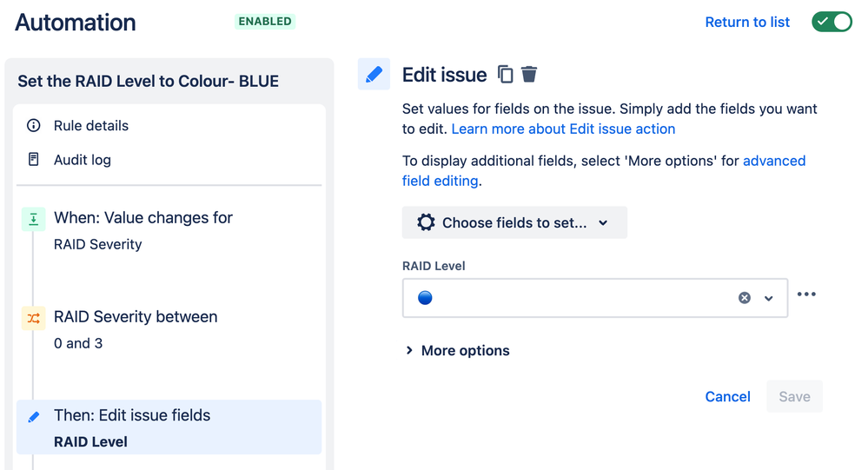Click the copy (duplicate) component icon
868x470 pixels.
tap(505, 75)
